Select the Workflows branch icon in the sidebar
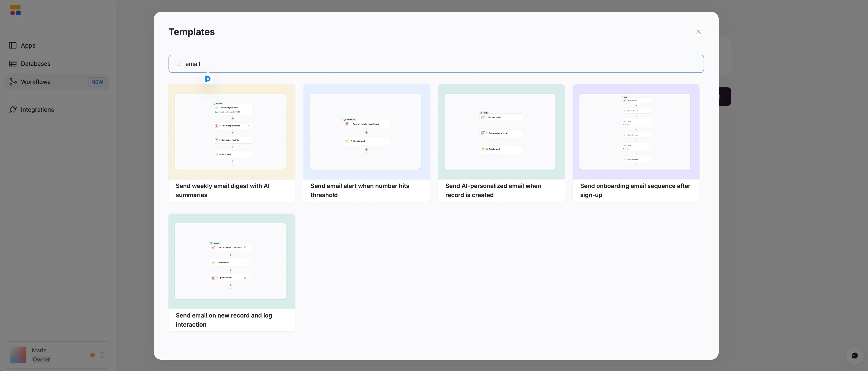 pos(13,82)
